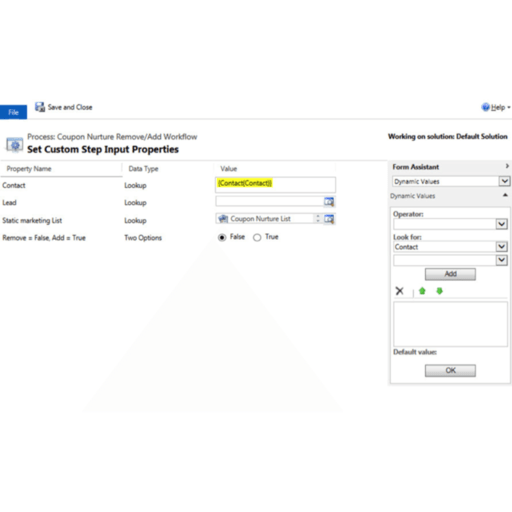Viewport: 512px width, 512px height.
Task: Click the OK button
Action: click(450, 370)
